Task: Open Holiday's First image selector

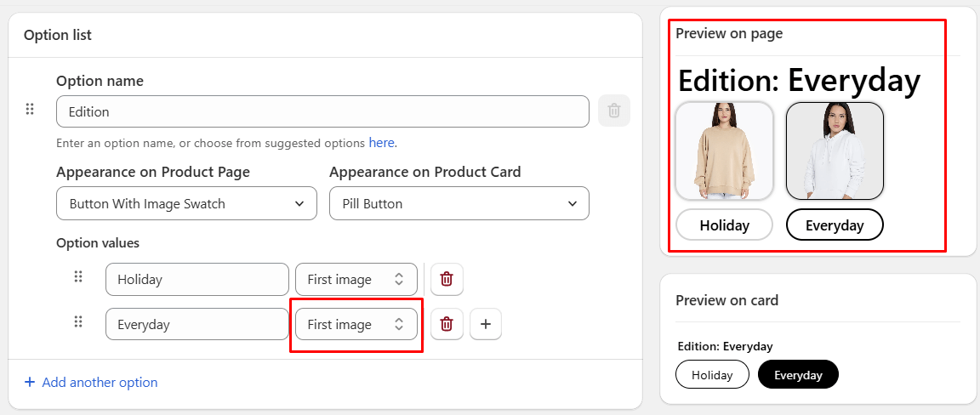Action: click(356, 279)
